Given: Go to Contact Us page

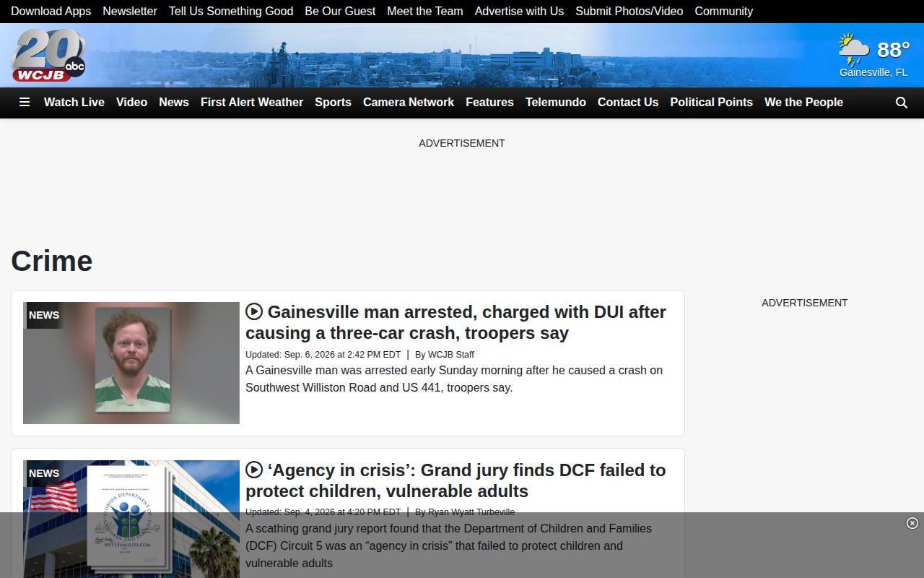Looking at the screenshot, I should pos(628,103).
